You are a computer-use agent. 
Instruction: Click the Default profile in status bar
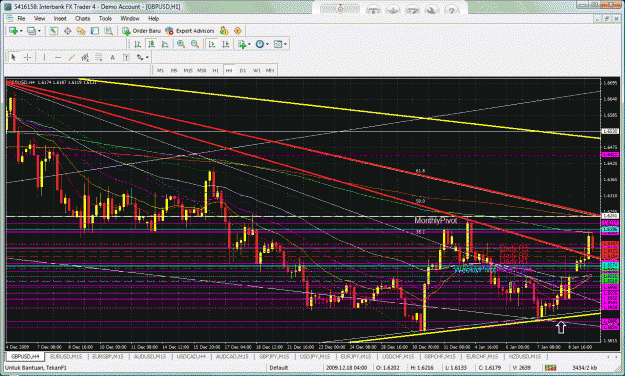pos(278,368)
